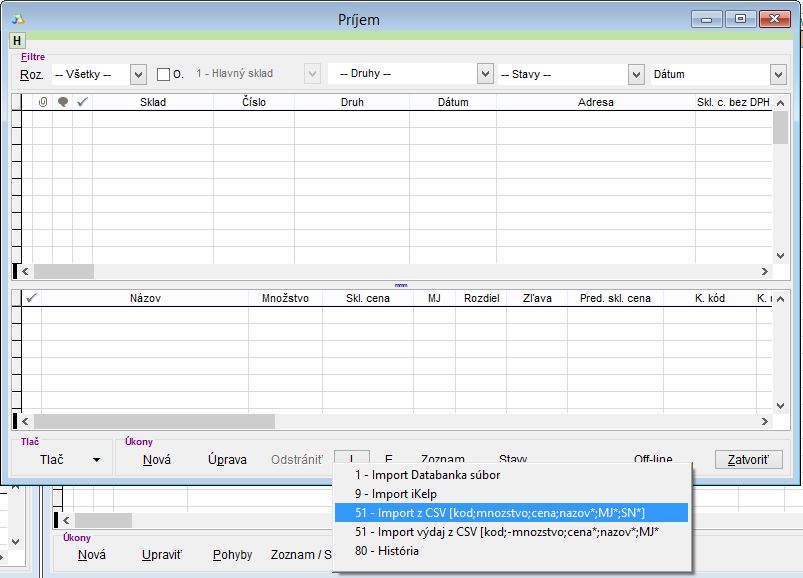Click the upper grid's horizontal scrollbar thumb
The height and width of the screenshot is (578, 803).
point(64,271)
